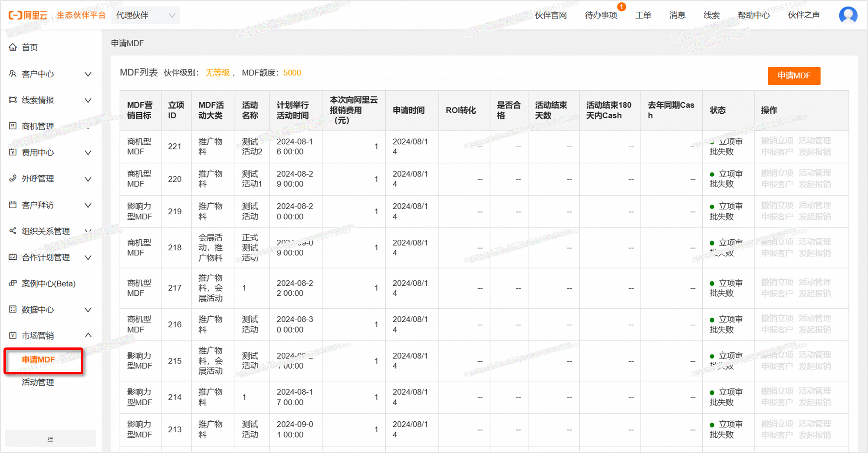The height and width of the screenshot is (453, 868).
Task: Click the home icon beside 首页
Action: pos(13,47)
